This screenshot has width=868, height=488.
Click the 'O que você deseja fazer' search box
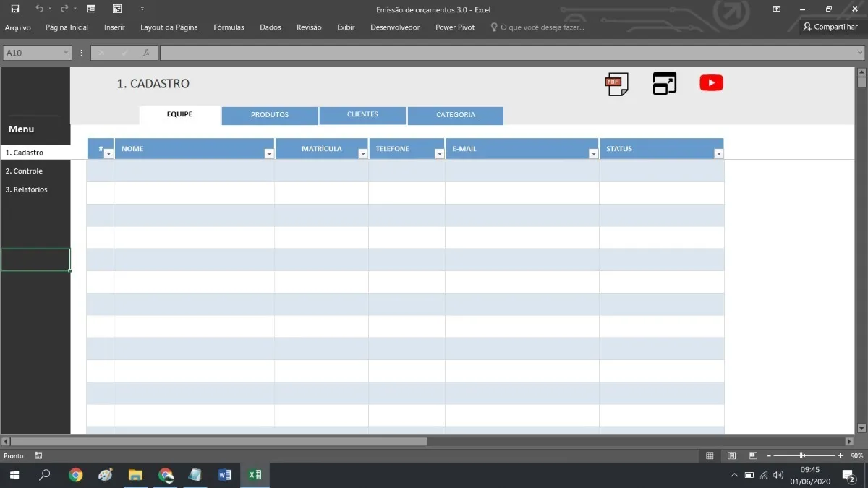point(537,27)
